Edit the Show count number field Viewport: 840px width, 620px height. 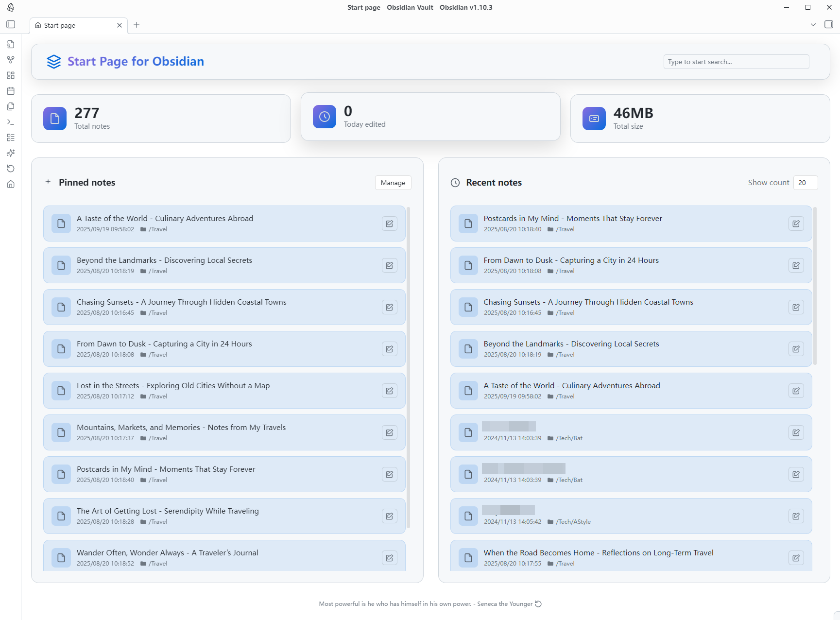pyautogui.click(x=806, y=183)
